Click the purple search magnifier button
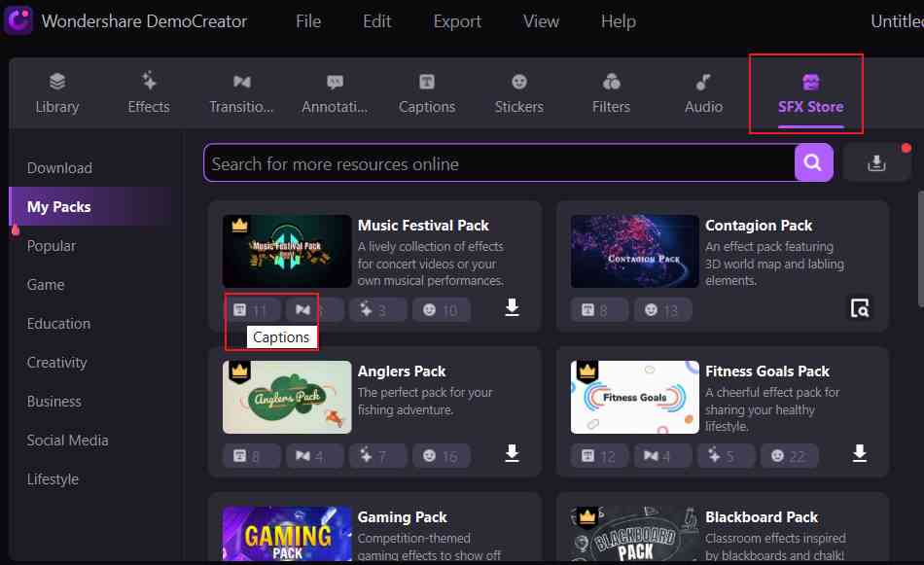 pyautogui.click(x=814, y=162)
